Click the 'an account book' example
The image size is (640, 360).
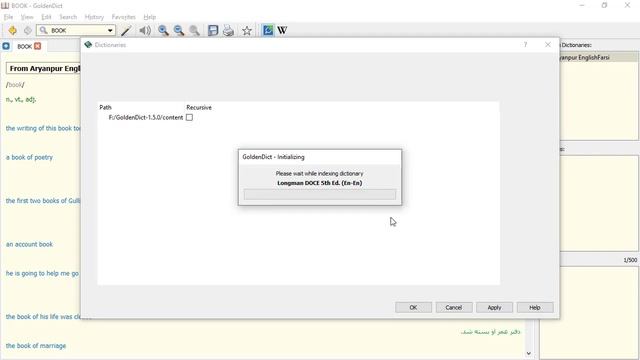click(x=29, y=244)
